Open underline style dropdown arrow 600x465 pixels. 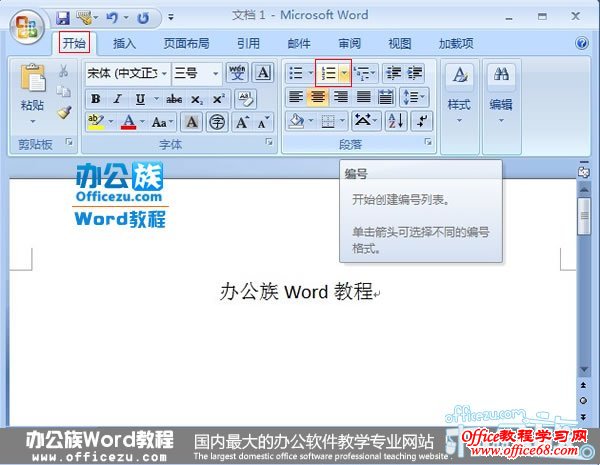coord(156,99)
